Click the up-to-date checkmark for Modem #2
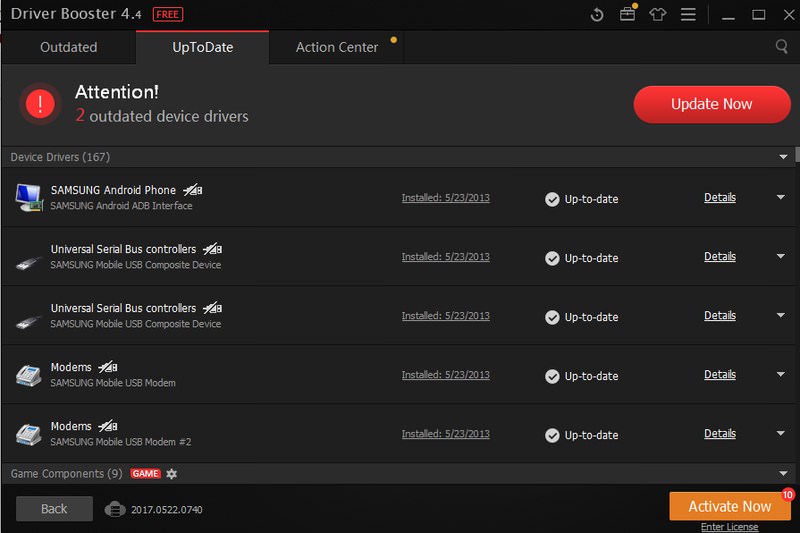This screenshot has width=800, height=533. coord(552,435)
